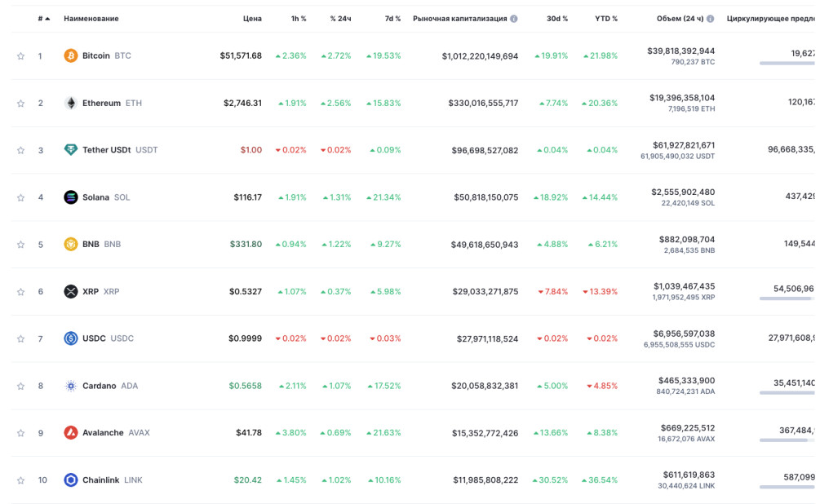
Task: Click the XRP coin logo
Action: click(71, 291)
